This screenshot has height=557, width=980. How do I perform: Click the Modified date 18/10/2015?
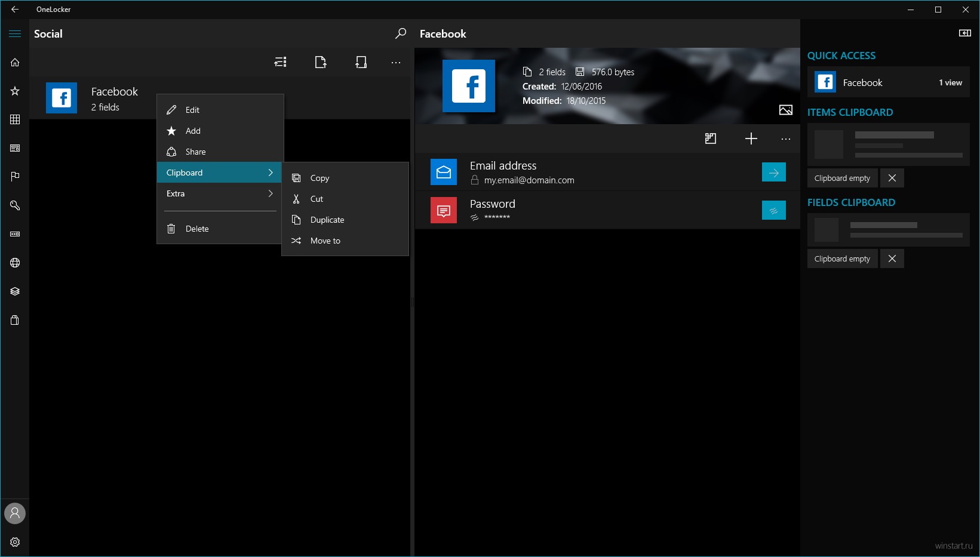[x=586, y=101]
